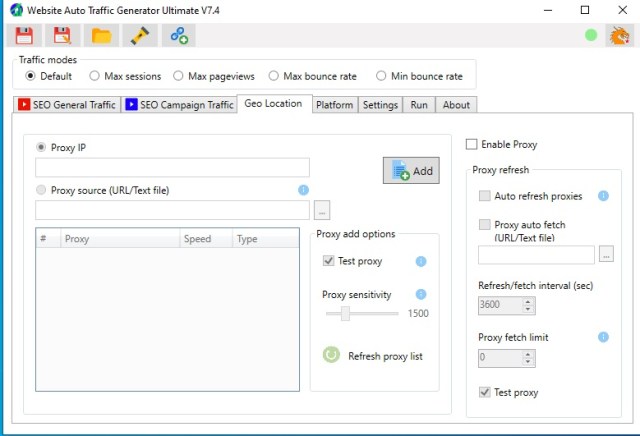The width and height of the screenshot is (640, 436).
Task: Switch to the Run tab
Action: pos(419,105)
